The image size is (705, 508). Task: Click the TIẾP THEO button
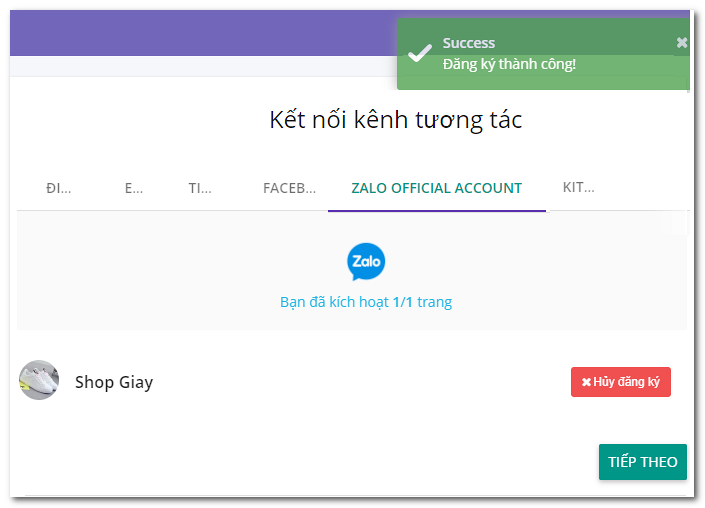click(643, 462)
